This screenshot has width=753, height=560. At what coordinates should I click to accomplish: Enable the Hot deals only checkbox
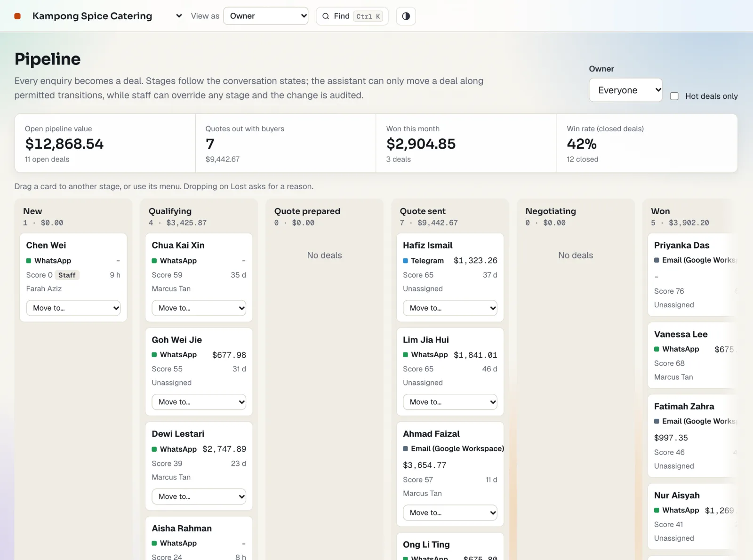click(674, 96)
